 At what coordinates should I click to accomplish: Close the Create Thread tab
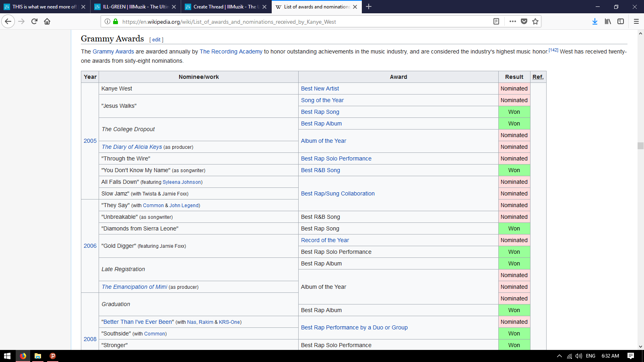pyautogui.click(x=264, y=7)
